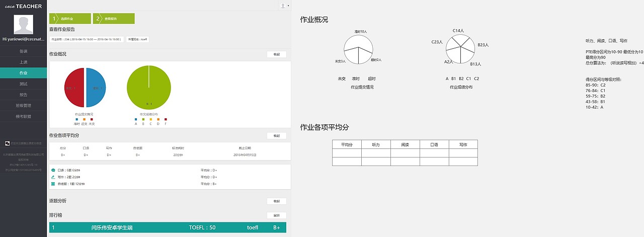Click the dark red F grade legend swatch
The width and height of the screenshot is (644, 237).
click(166, 119)
